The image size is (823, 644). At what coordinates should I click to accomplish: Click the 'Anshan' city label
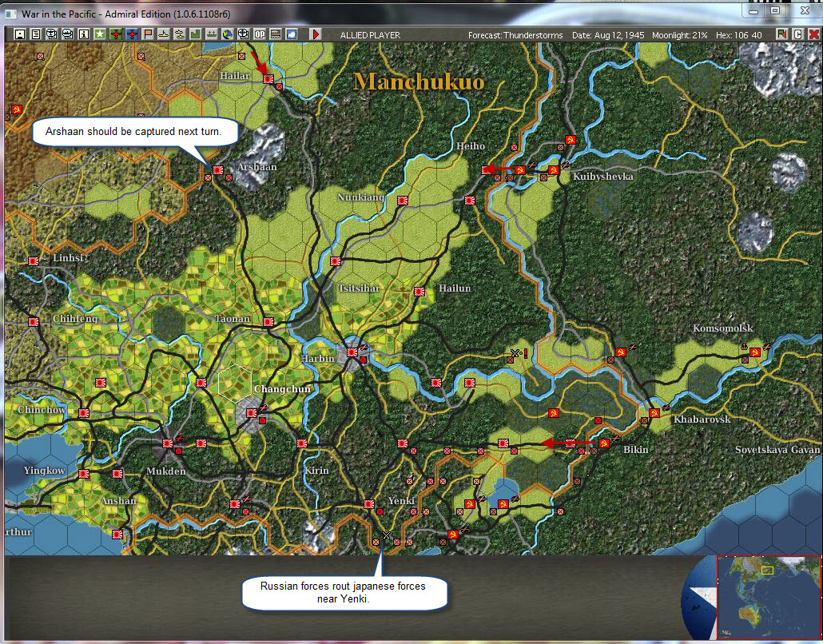pyautogui.click(x=118, y=501)
